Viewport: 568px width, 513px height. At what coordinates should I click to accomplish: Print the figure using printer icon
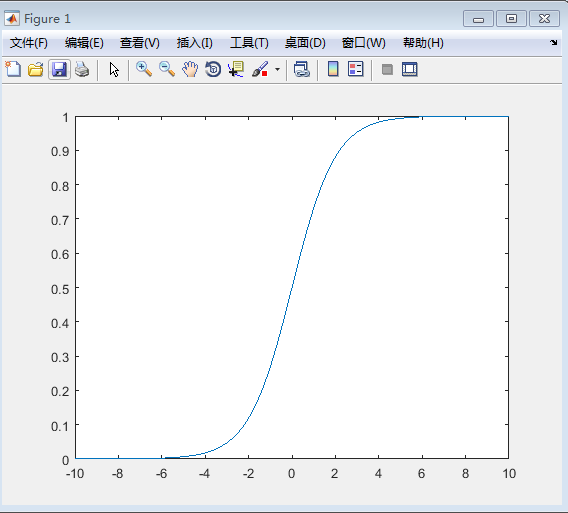click(x=82, y=69)
